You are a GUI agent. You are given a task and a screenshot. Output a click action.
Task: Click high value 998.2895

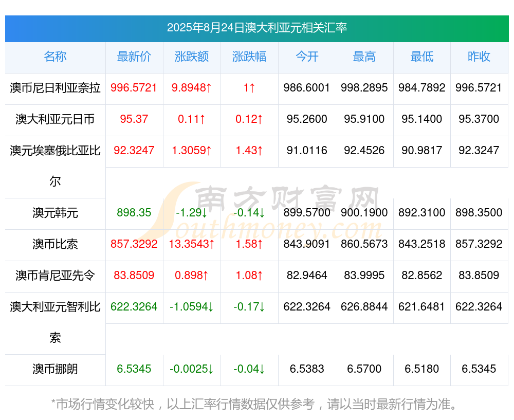(364, 88)
